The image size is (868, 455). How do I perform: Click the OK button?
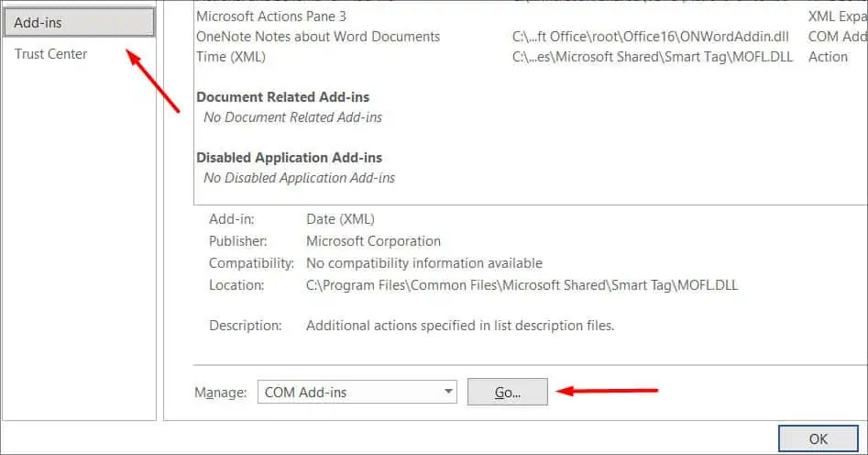819,438
